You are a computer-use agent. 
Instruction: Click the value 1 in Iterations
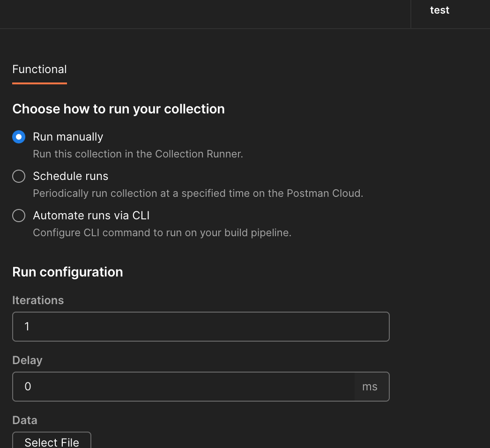pos(27,326)
